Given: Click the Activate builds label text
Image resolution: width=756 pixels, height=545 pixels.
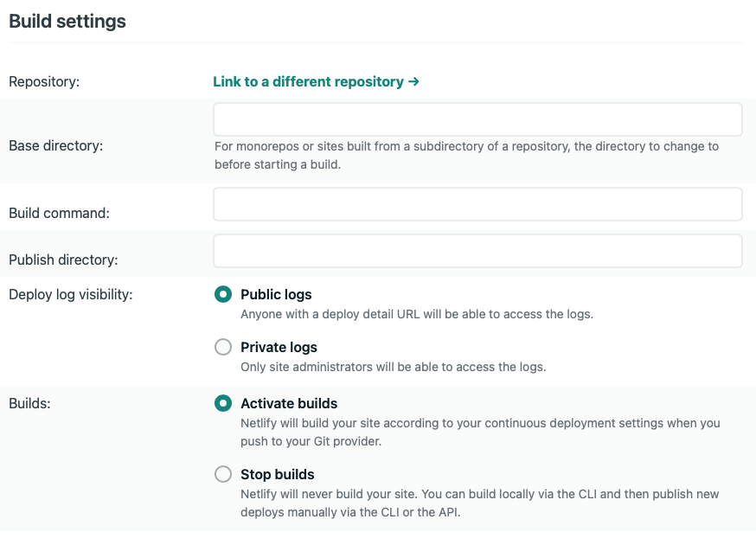Looking at the screenshot, I should click(x=289, y=403).
